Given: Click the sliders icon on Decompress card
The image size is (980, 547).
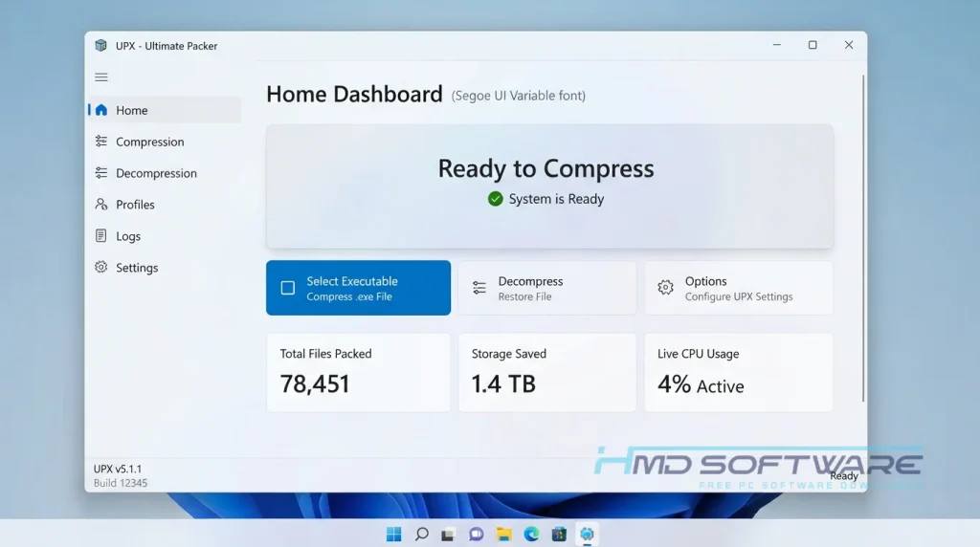Looking at the screenshot, I should [x=479, y=288].
